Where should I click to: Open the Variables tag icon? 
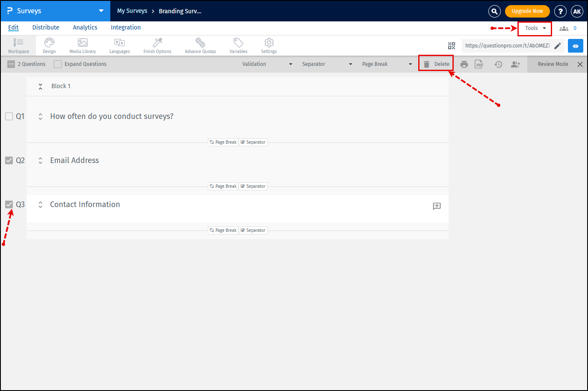238,43
